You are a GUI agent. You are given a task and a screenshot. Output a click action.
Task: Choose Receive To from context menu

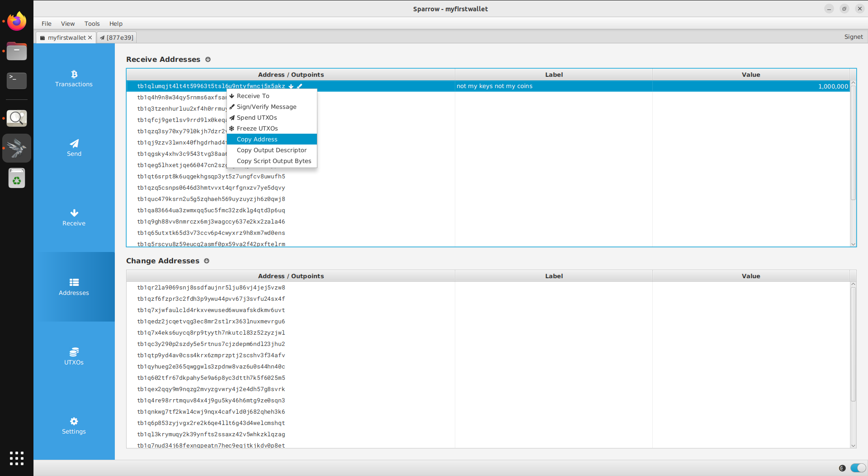coord(272,96)
